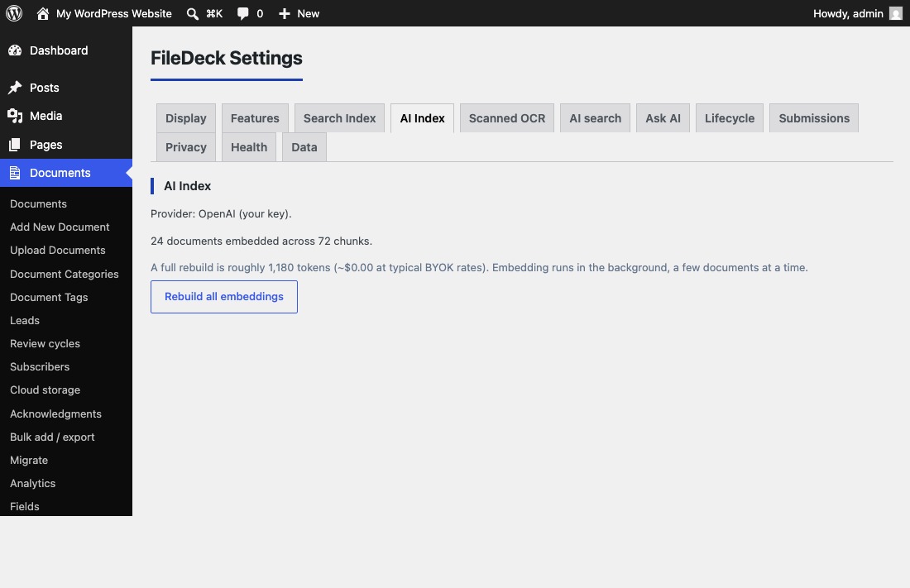The image size is (910, 588).
Task: Open My WordPress Website link
Action: [114, 13]
